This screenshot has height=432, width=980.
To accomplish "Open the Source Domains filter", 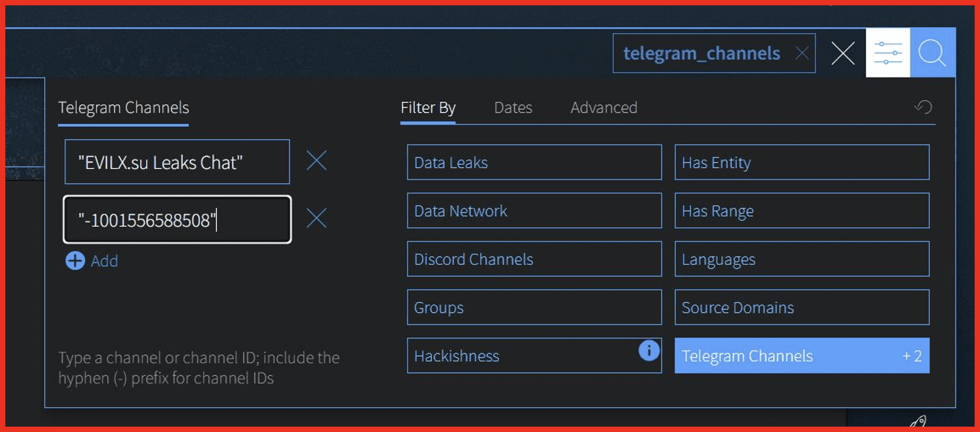I will [x=802, y=307].
